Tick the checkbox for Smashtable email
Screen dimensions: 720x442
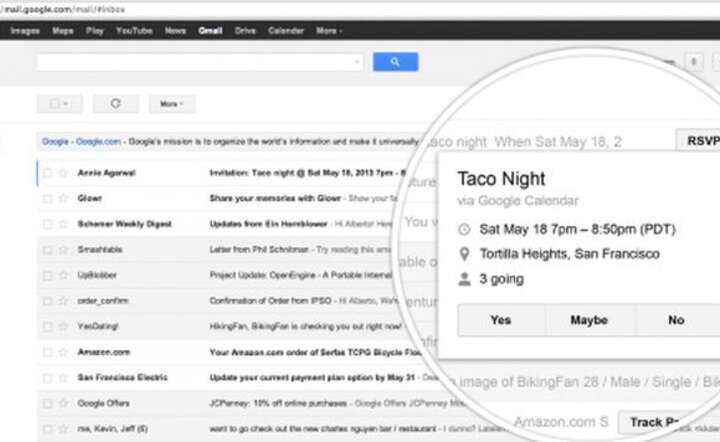(x=47, y=250)
